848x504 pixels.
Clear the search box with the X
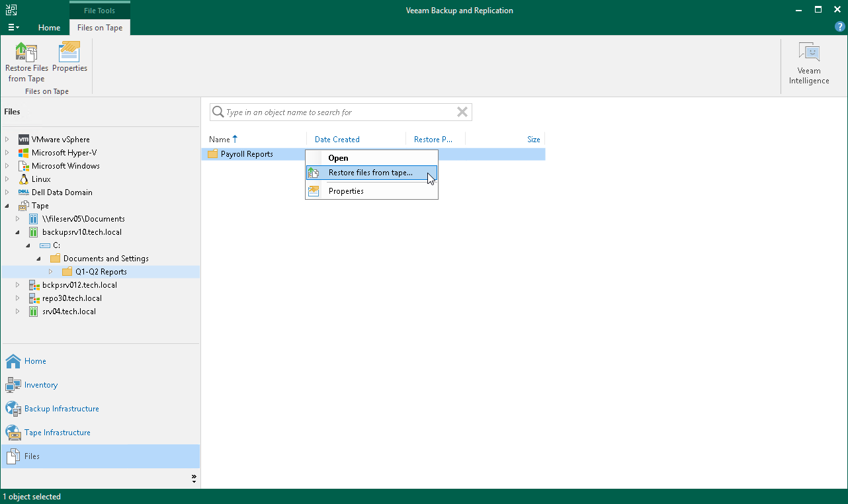pos(462,112)
